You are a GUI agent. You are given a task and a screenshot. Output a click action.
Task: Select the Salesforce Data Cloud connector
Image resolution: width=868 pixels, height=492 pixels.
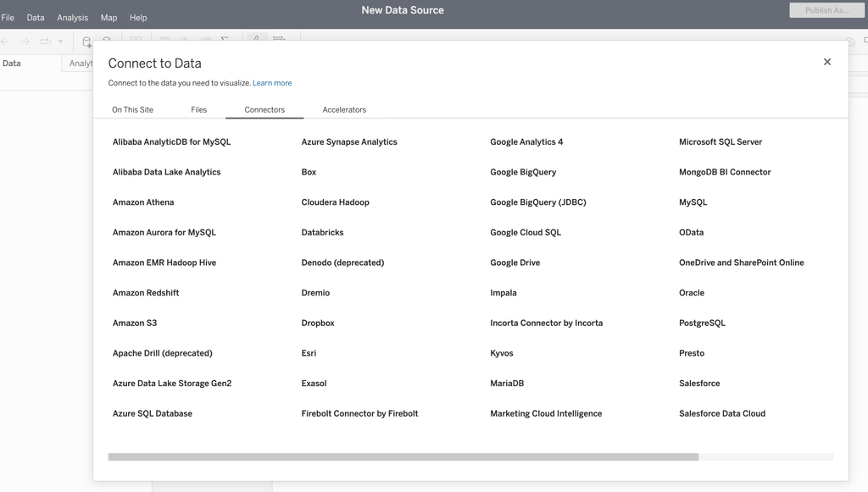(x=722, y=413)
